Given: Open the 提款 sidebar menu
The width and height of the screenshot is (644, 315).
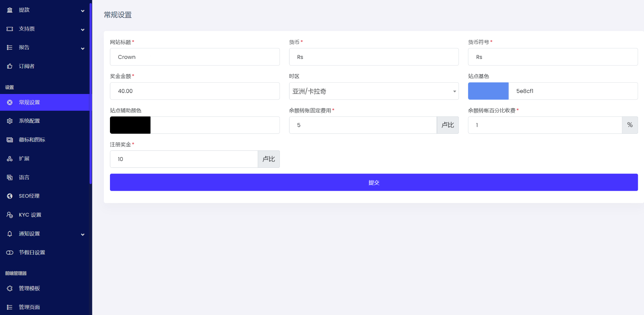Looking at the screenshot, I should pyautogui.click(x=45, y=10).
